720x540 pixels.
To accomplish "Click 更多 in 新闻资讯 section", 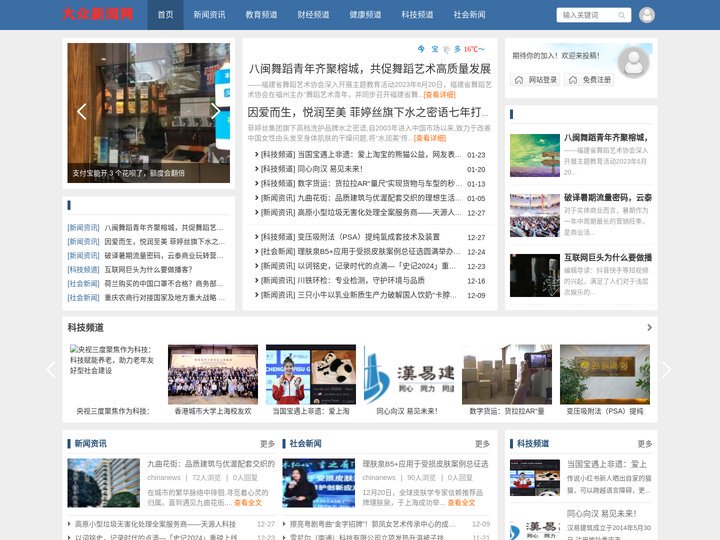I will click(267, 444).
